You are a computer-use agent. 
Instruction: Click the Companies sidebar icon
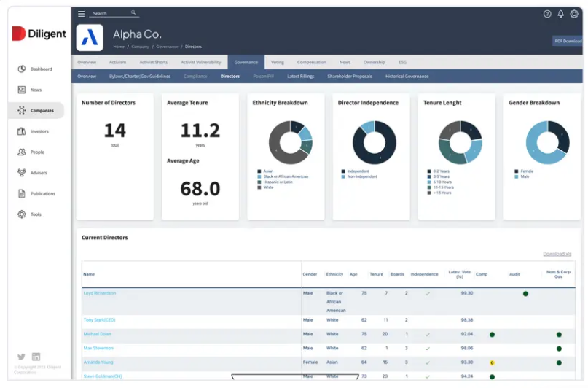point(22,110)
